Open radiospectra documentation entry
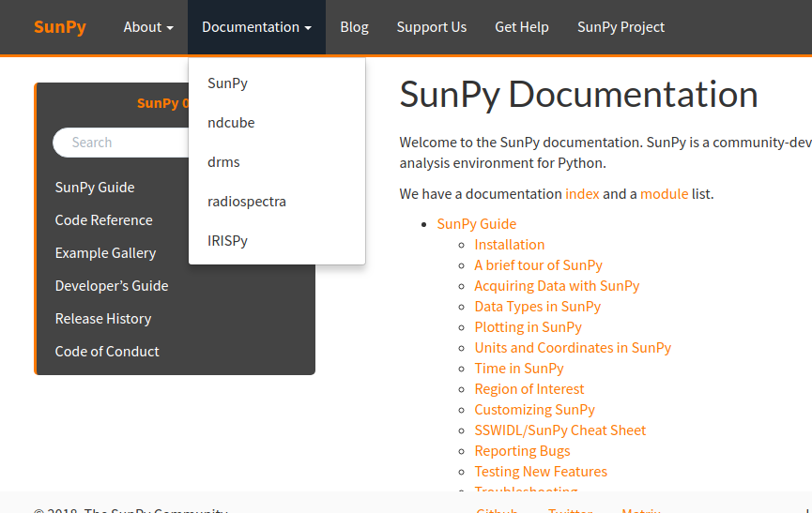The height and width of the screenshot is (513, 812). tap(247, 202)
